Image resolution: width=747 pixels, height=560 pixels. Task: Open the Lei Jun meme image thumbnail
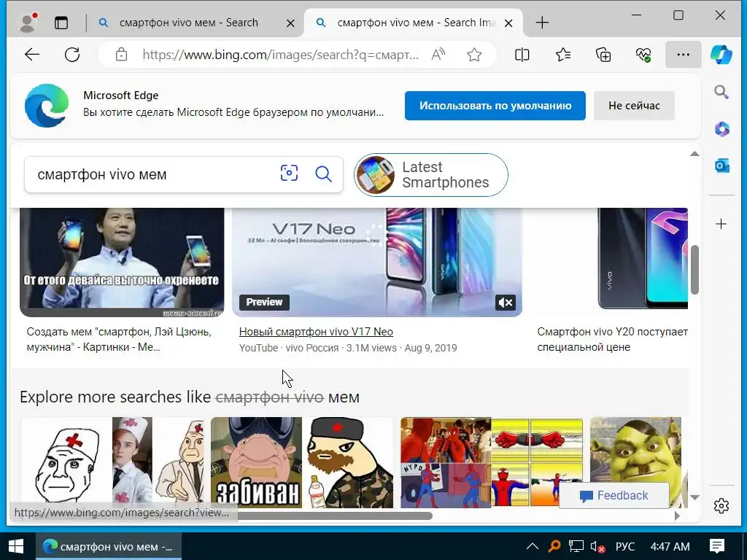coord(122,262)
